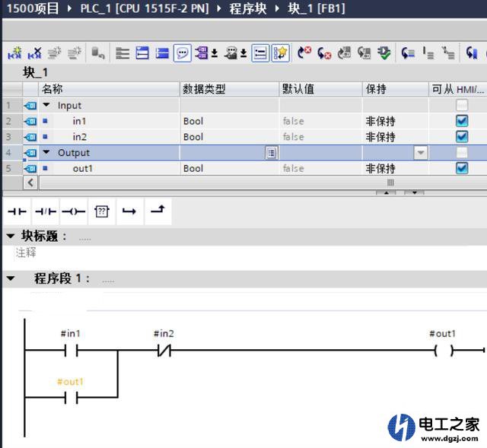Select the out1 variable name cell
This screenshot has height=448, width=487.
click(83, 169)
